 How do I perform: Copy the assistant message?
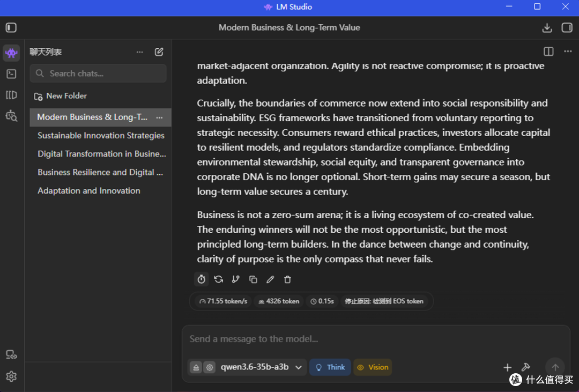[253, 279]
